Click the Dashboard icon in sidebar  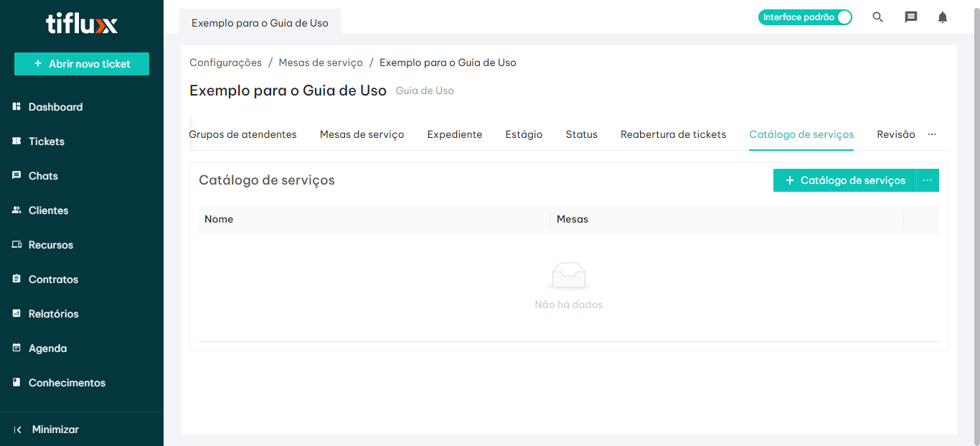(x=17, y=107)
